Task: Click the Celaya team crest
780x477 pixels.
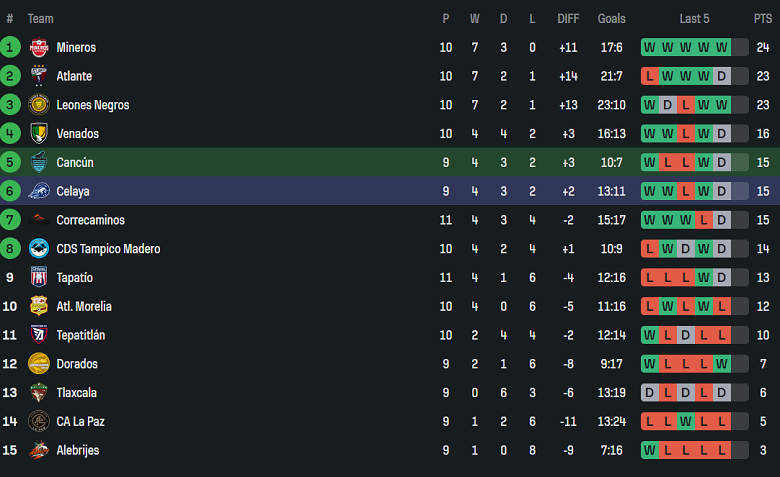Action: [x=39, y=191]
